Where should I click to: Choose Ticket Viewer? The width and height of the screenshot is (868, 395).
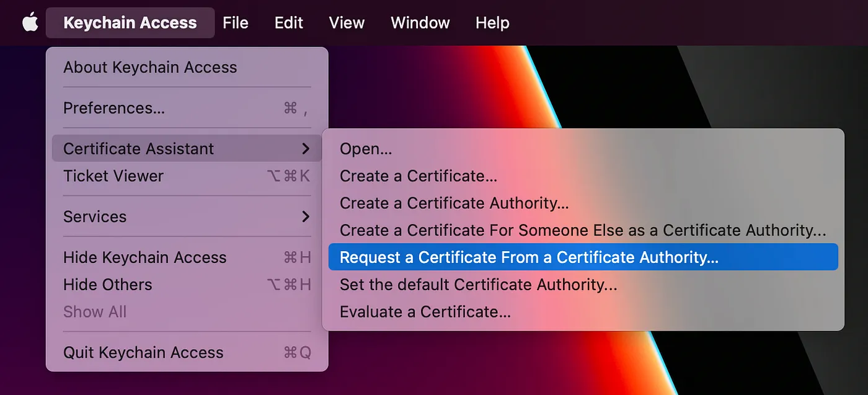187,176
